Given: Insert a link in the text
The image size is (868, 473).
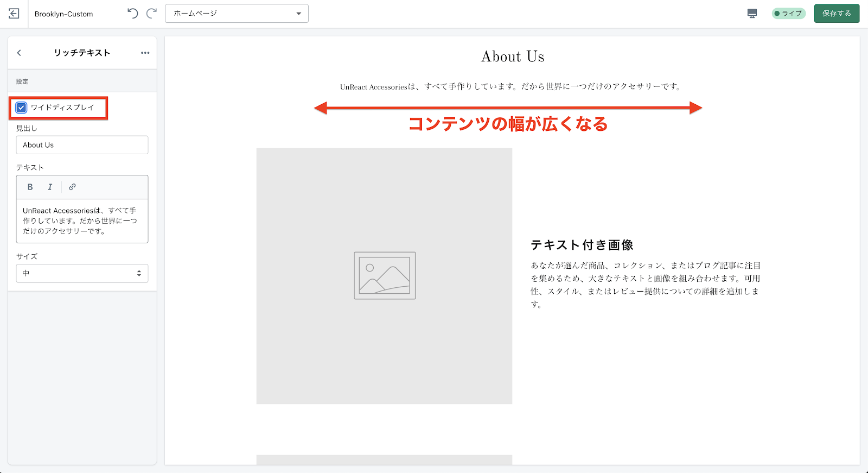Looking at the screenshot, I should point(72,187).
